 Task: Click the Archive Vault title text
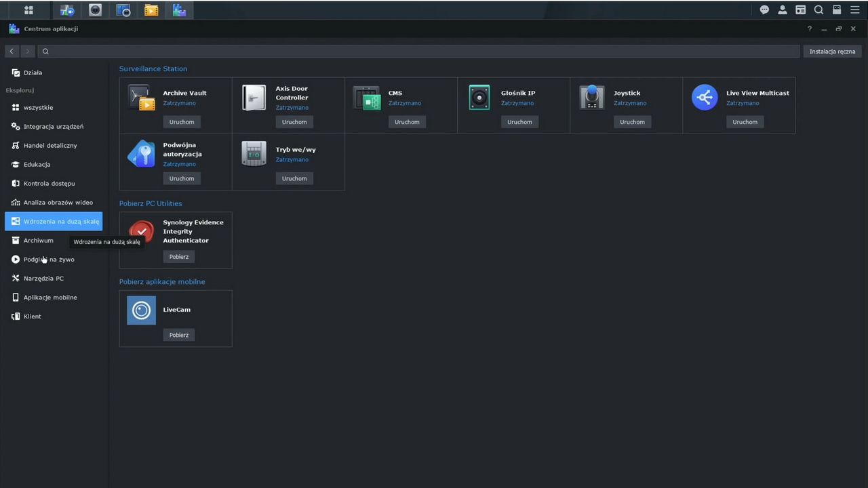[184, 93]
